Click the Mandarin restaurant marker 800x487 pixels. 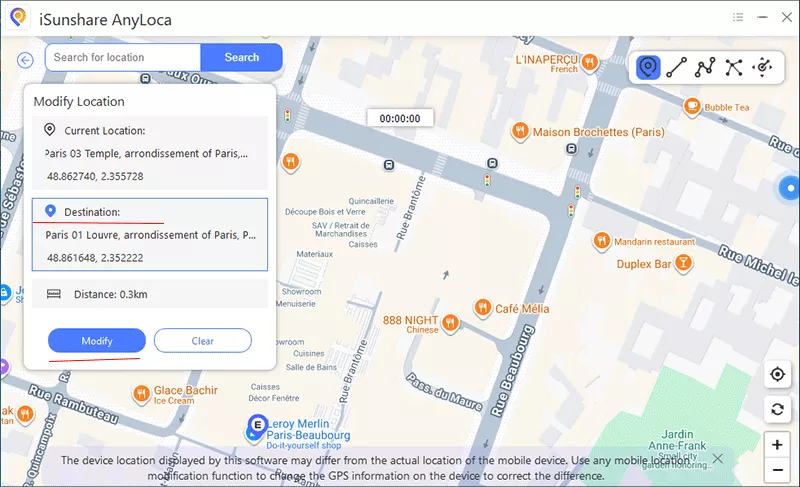pos(602,241)
